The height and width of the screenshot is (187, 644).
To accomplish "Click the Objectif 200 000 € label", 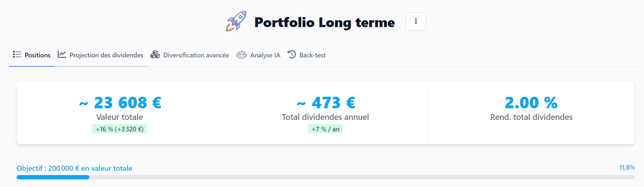I will click(x=74, y=168).
